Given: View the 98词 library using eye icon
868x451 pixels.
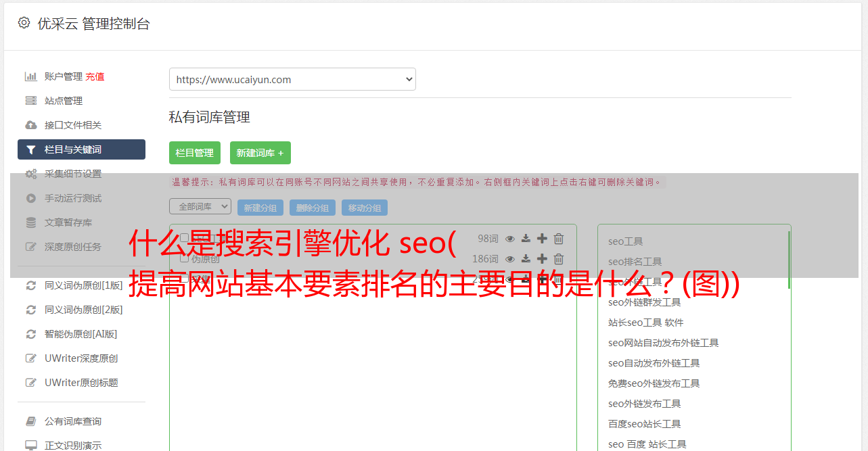Looking at the screenshot, I should coord(510,239).
